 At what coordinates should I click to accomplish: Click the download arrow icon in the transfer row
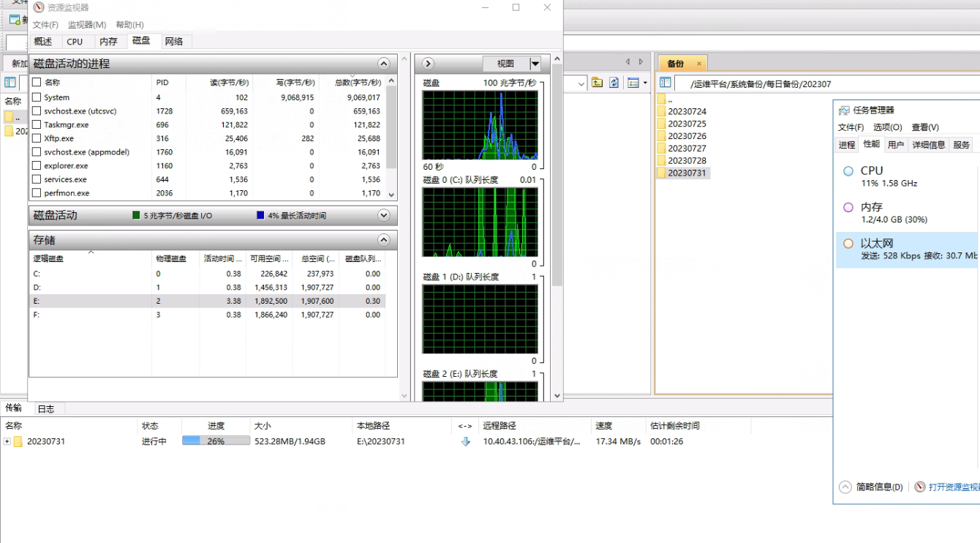pos(465,442)
